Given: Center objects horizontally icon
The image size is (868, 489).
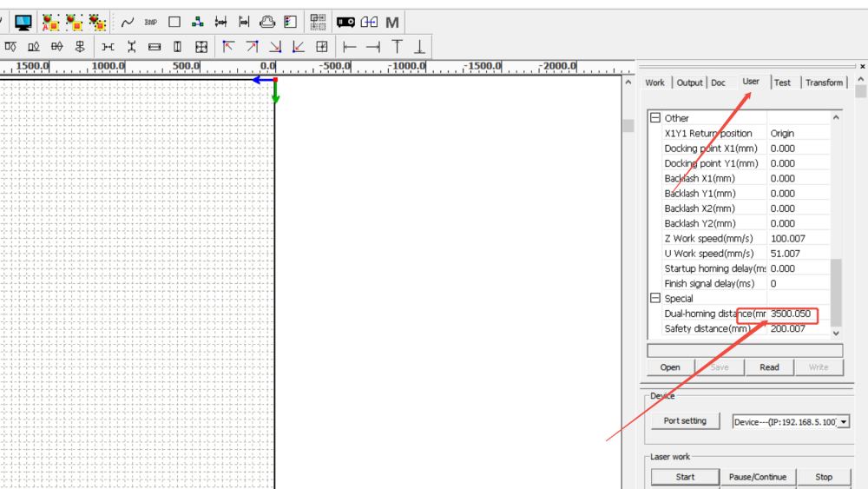Looking at the screenshot, I should point(57,47).
